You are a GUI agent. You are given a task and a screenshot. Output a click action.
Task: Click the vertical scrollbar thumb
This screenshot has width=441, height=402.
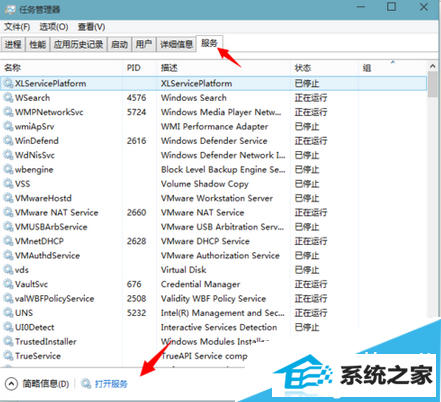click(x=433, y=84)
